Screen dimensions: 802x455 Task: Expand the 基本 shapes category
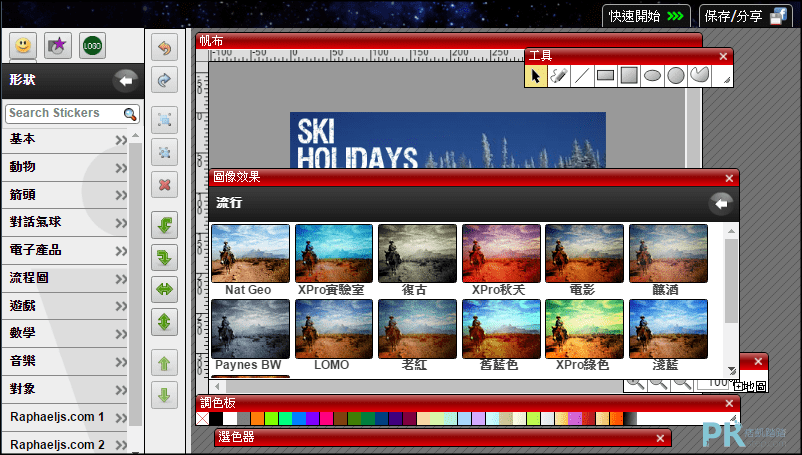pos(65,139)
